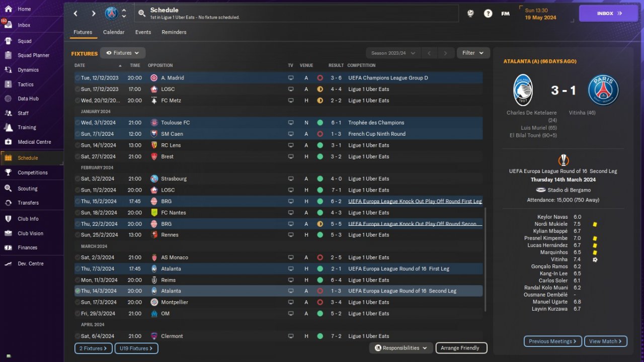The image size is (644, 362).
Task: Select the Strasbourg row radio circle
Action: pyautogui.click(x=77, y=178)
